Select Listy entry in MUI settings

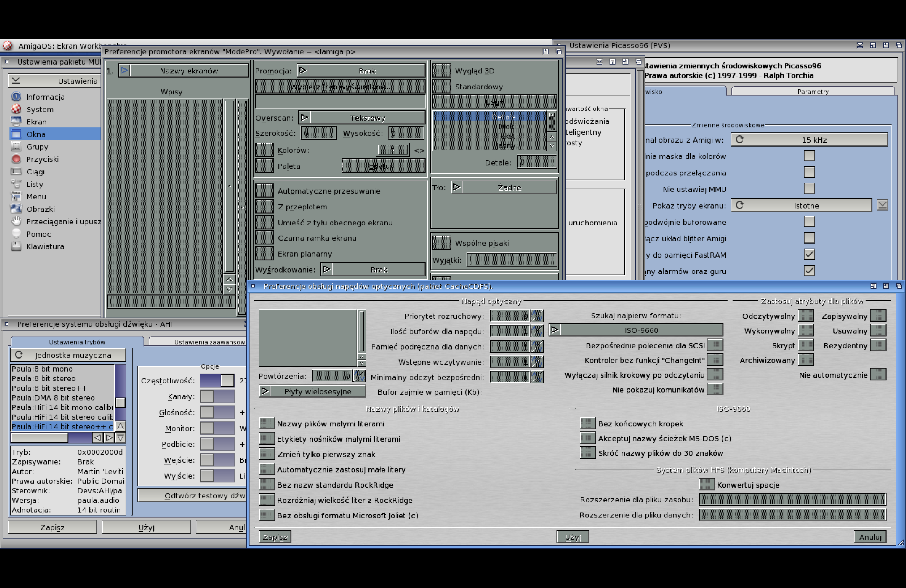(55, 184)
